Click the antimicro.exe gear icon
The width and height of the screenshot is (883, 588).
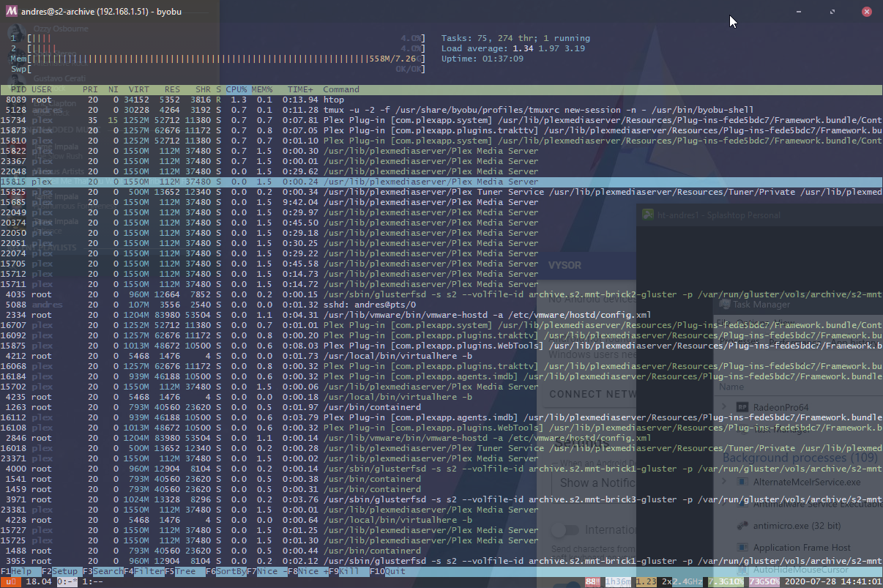click(743, 525)
